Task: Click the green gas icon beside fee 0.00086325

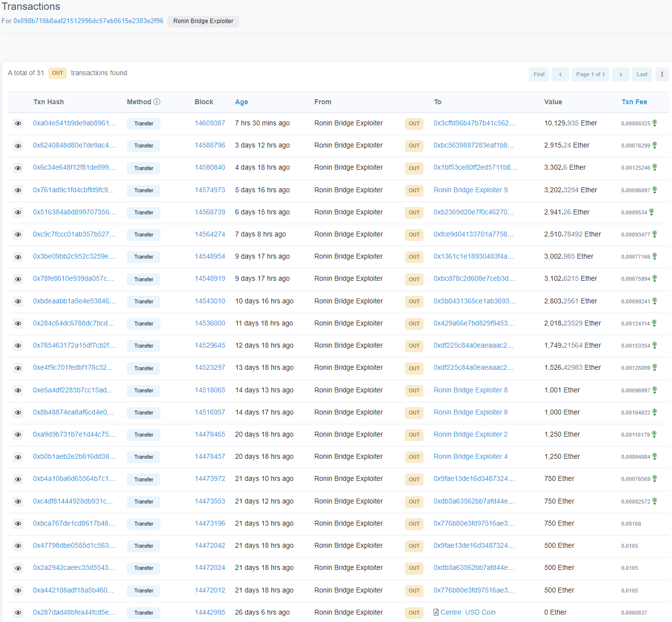Action: pos(654,123)
